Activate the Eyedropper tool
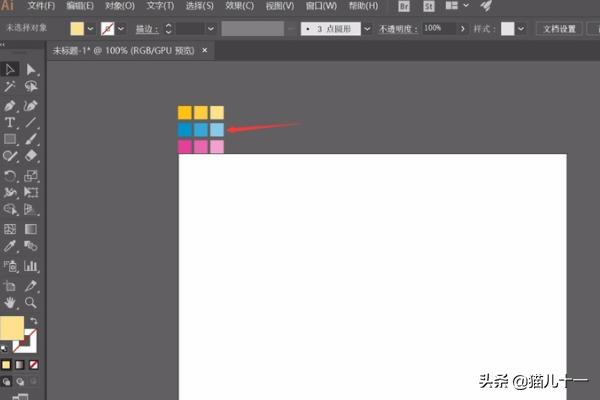This screenshot has height=400, width=600. (x=10, y=246)
